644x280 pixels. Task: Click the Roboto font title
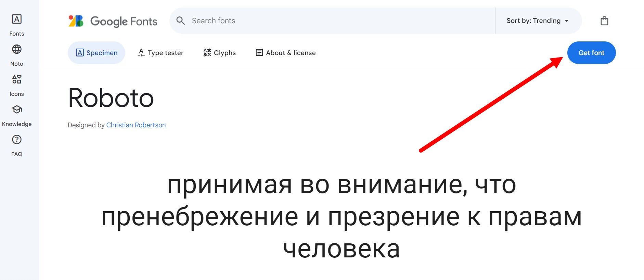111,98
